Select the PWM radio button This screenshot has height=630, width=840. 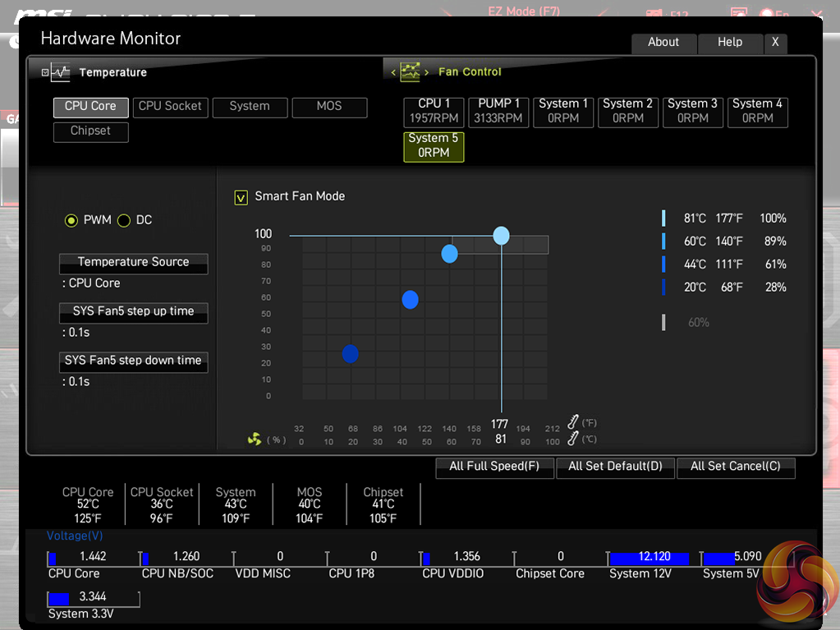point(71,220)
